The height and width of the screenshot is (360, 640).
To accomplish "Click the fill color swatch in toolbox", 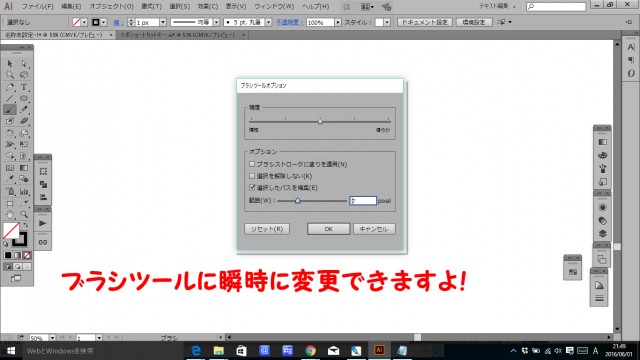I will (11, 231).
